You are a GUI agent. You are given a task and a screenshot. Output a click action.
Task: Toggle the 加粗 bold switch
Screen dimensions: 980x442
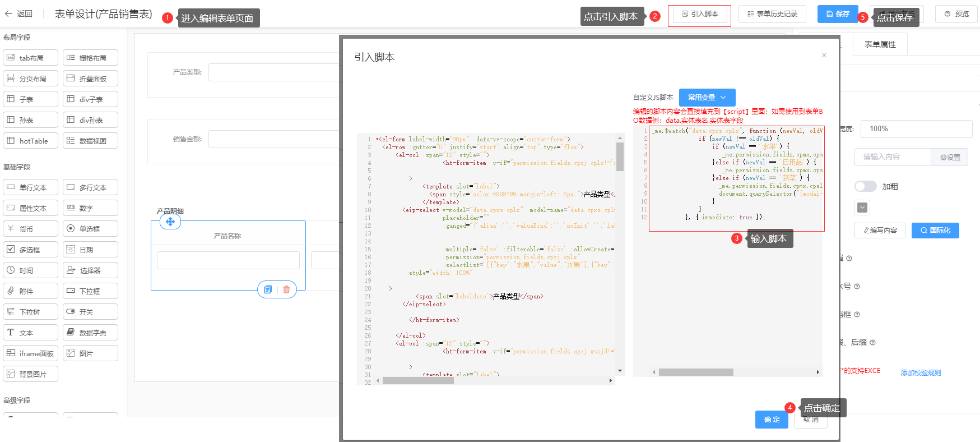pos(865,186)
